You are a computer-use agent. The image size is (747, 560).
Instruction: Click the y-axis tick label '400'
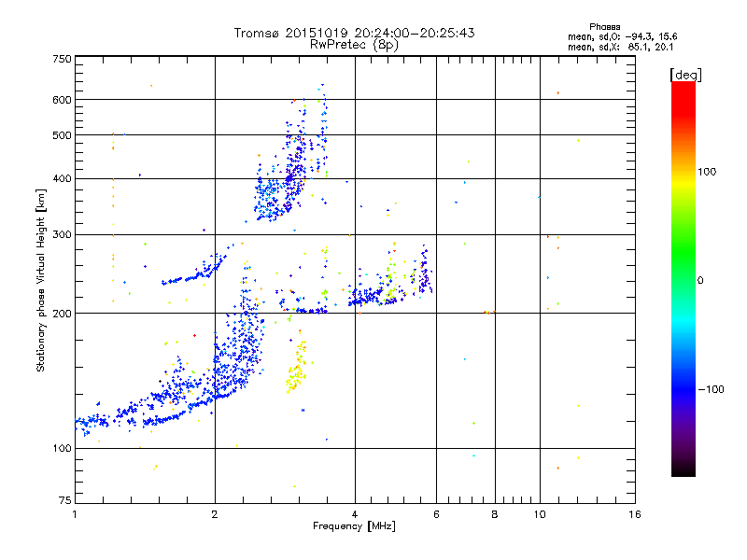point(63,179)
